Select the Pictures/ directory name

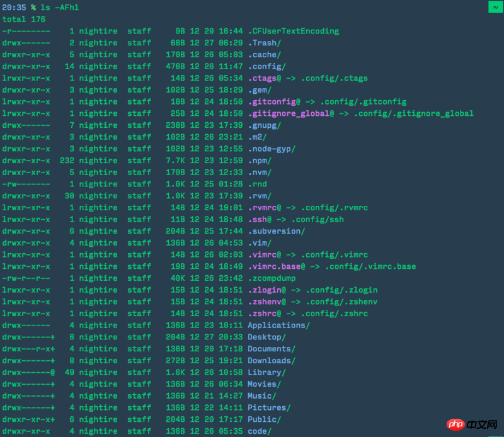pyautogui.click(x=269, y=408)
